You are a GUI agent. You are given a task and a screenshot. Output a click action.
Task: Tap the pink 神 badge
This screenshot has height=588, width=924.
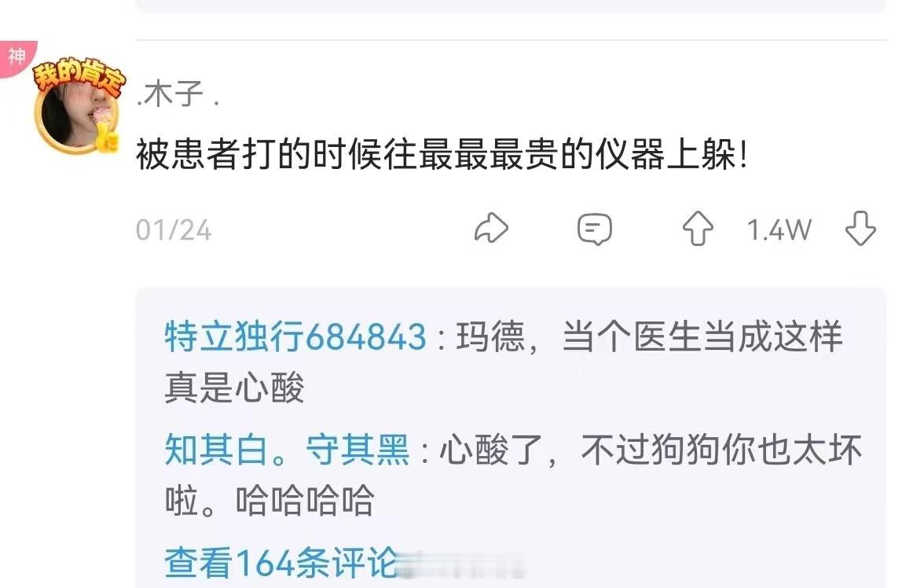coord(16,57)
